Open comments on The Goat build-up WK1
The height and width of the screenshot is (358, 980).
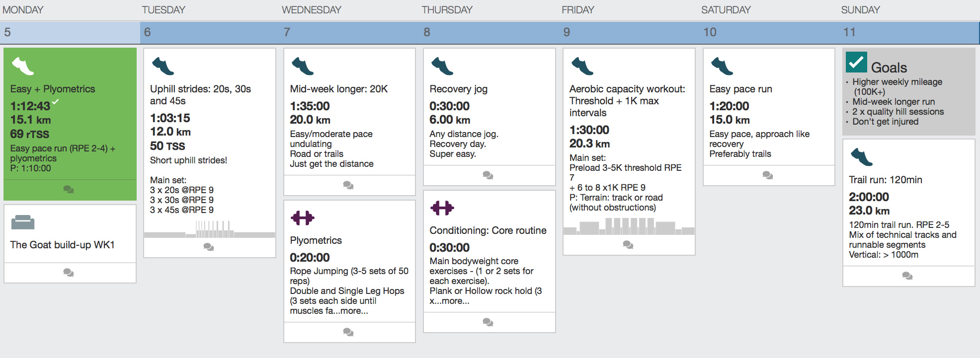click(69, 272)
